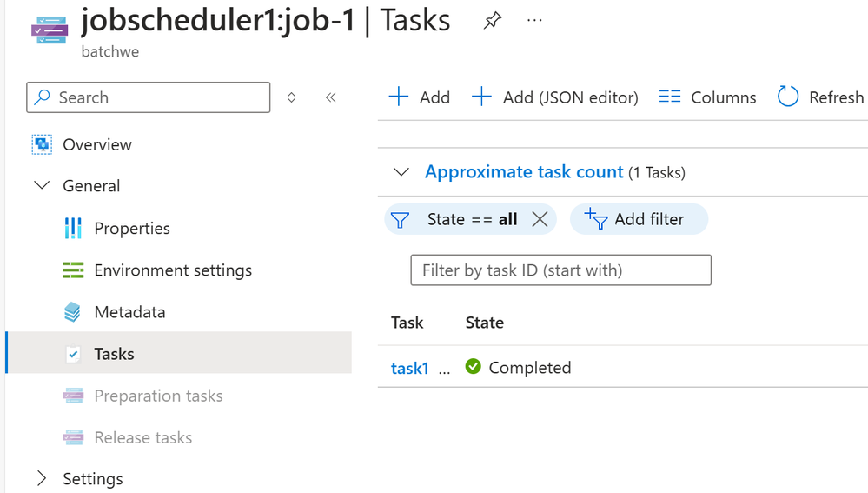Click in the sidebar Search box

click(x=149, y=97)
